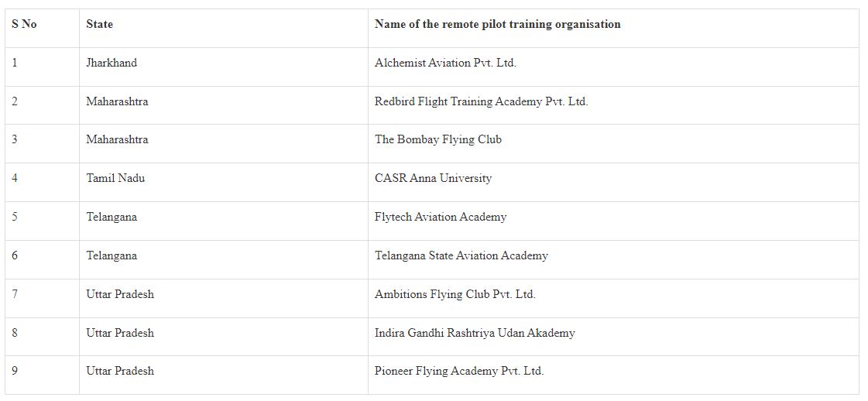Viewport: 868px width, 401px height.
Task: Click the 'State' column header
Action: (100, 24)
